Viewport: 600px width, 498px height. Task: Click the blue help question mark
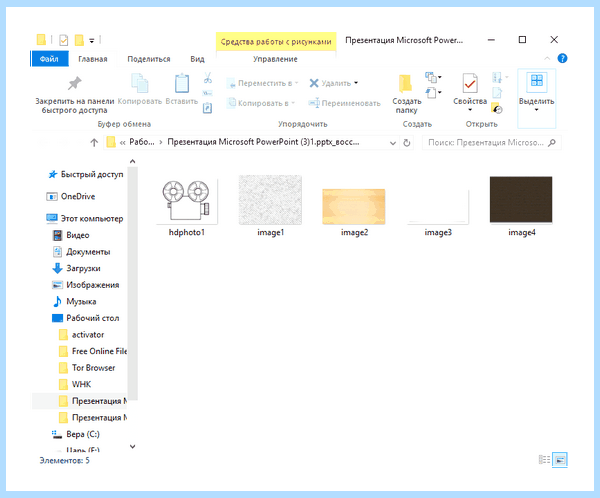[562, 59]
